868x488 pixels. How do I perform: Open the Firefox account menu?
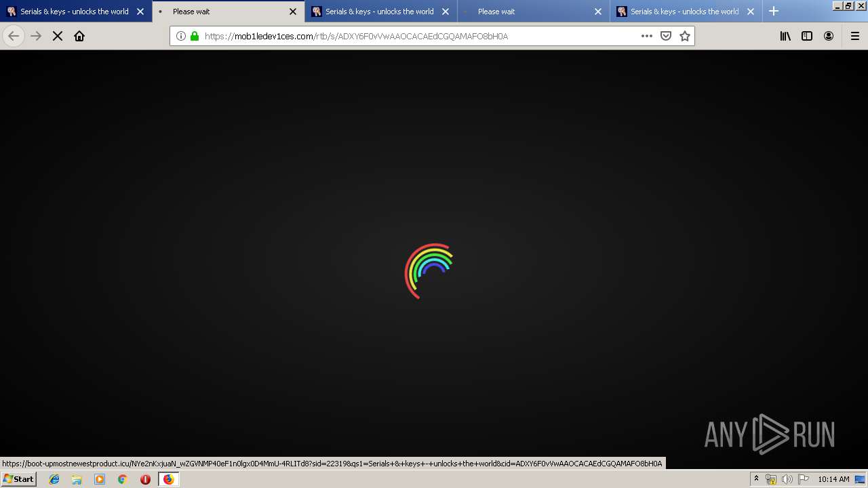829,36
